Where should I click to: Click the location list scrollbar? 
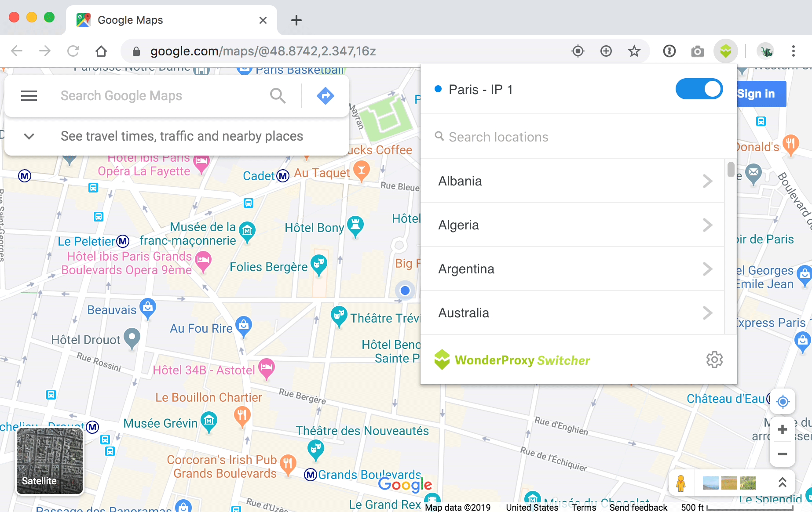pos(731,169)
